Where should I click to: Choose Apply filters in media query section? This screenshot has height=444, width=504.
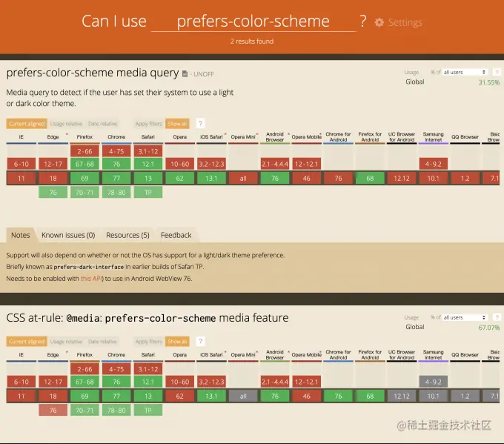point(148,124)
